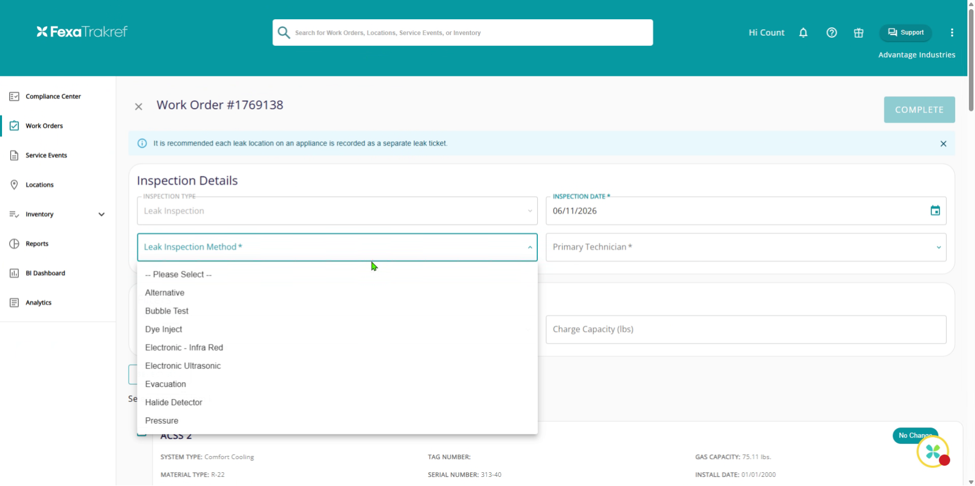Choose Halide Detector method
This screenshot has height=486, width=975.
tap(337, 403)
